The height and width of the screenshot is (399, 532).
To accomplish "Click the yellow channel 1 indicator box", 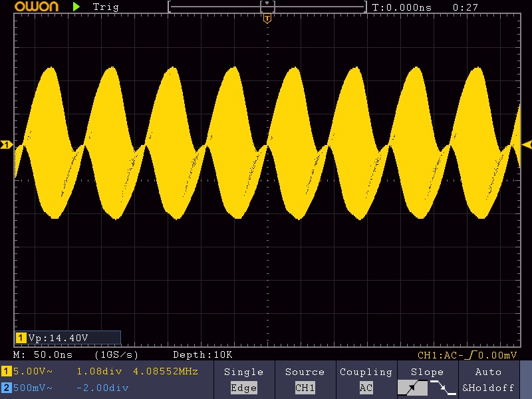I will [6, 371].
